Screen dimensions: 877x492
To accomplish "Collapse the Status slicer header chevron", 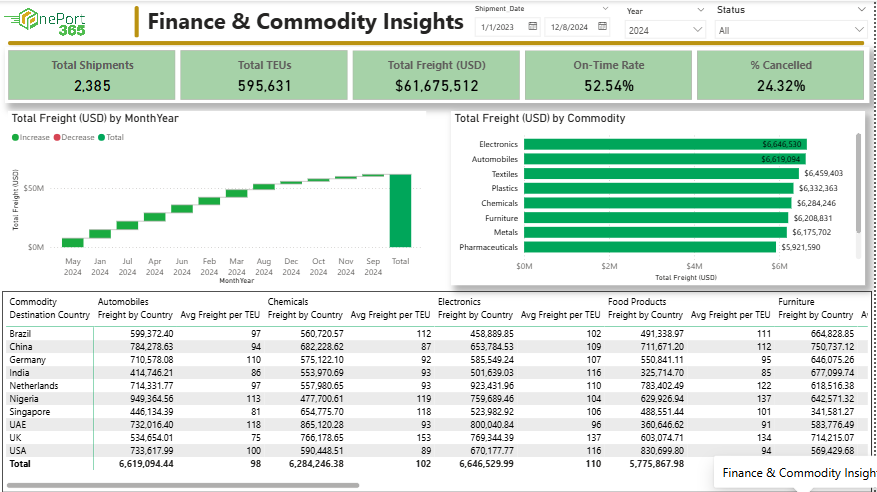I will pos(861,10).
